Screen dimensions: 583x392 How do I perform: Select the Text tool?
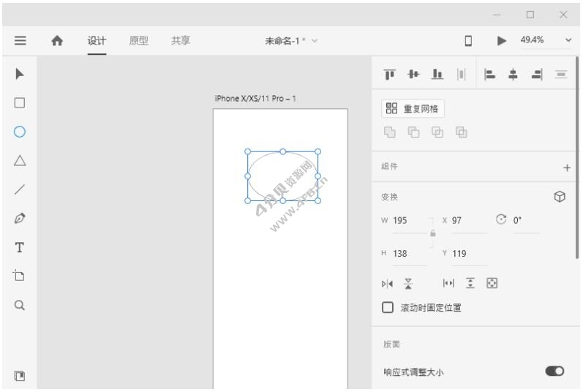(20, 247)
